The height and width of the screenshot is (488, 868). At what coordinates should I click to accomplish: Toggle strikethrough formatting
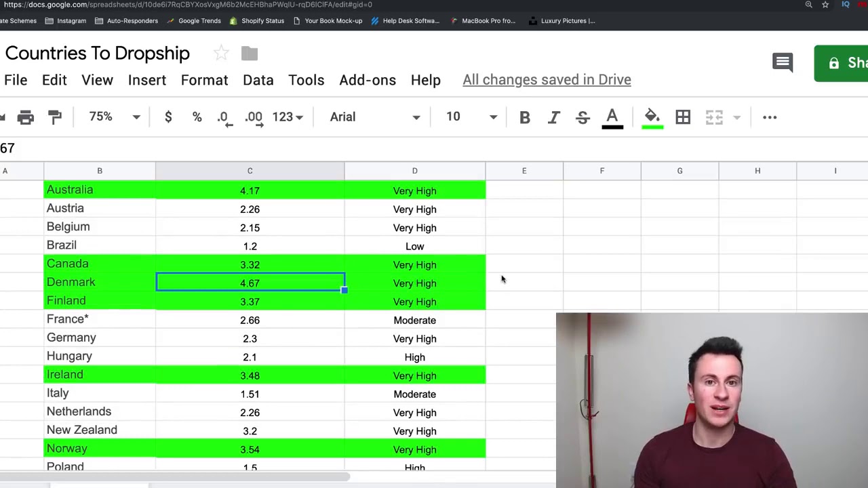coord(583,117)
